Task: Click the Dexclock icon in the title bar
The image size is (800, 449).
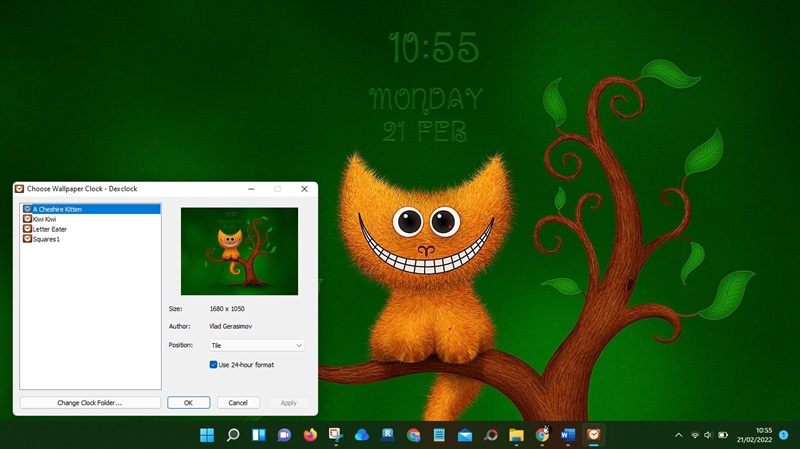Action: 19,189
